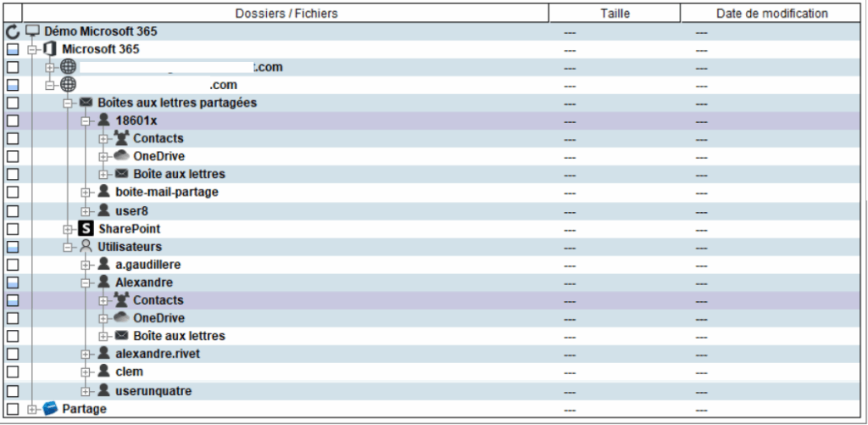Select the clem user label
This screenshot has height=425, width=868.
pos(129,372)
